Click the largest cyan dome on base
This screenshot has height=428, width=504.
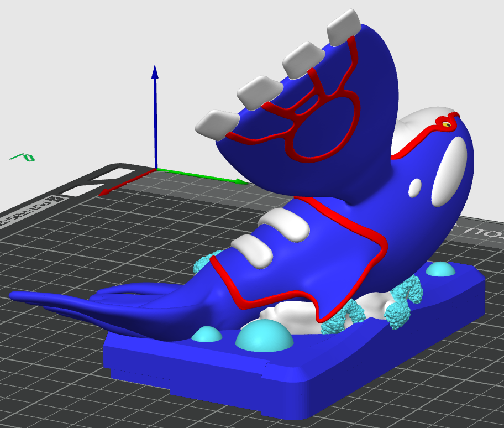point(265,336)
